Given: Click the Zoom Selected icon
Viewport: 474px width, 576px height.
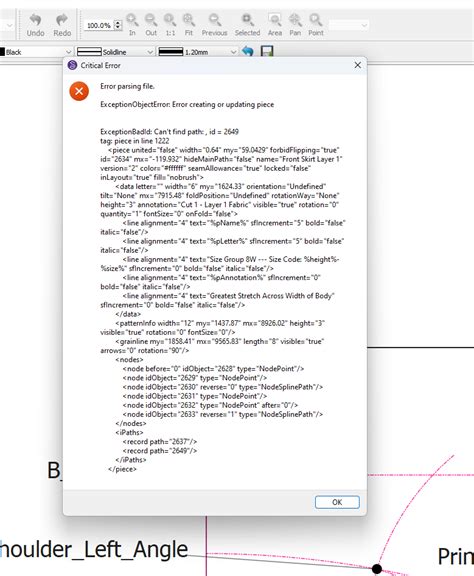Looking at the screenshot, I should coord(247,25).
